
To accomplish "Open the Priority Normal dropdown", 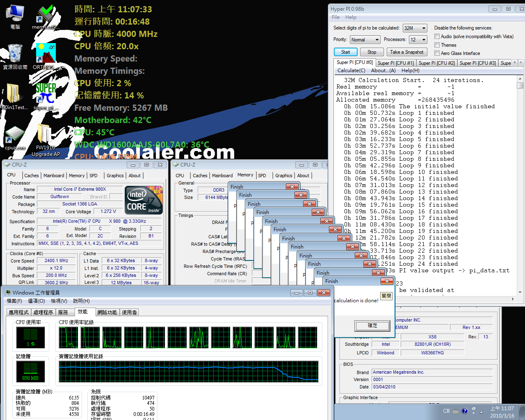I will [x=365, y=39].
